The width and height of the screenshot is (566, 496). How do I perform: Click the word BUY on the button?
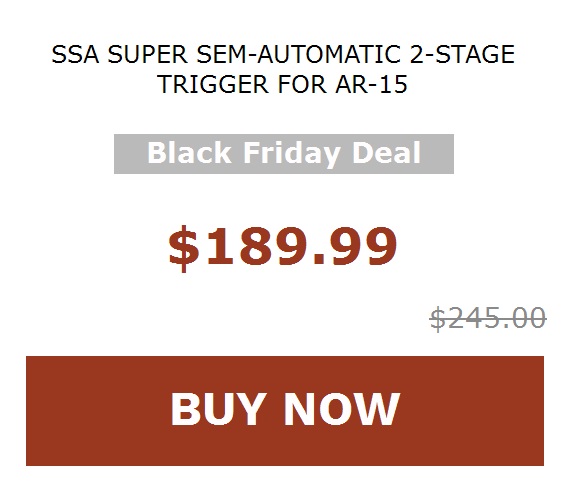216,409
